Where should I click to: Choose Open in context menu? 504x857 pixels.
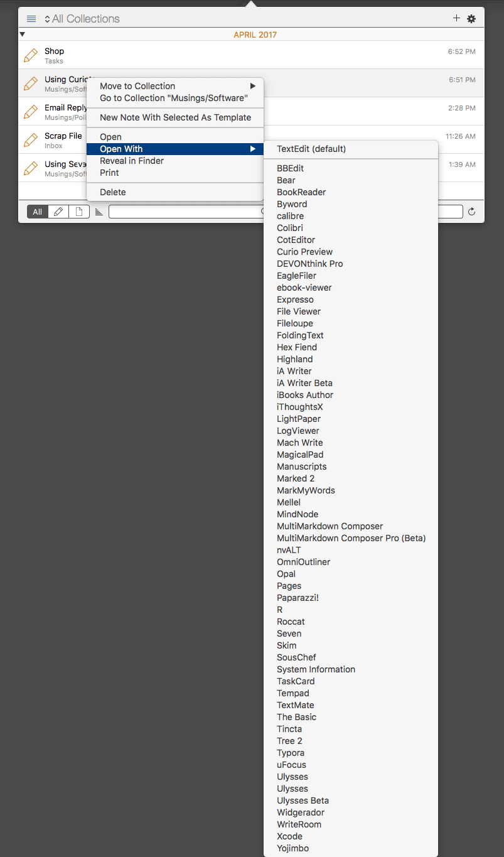tap(175, 137)
